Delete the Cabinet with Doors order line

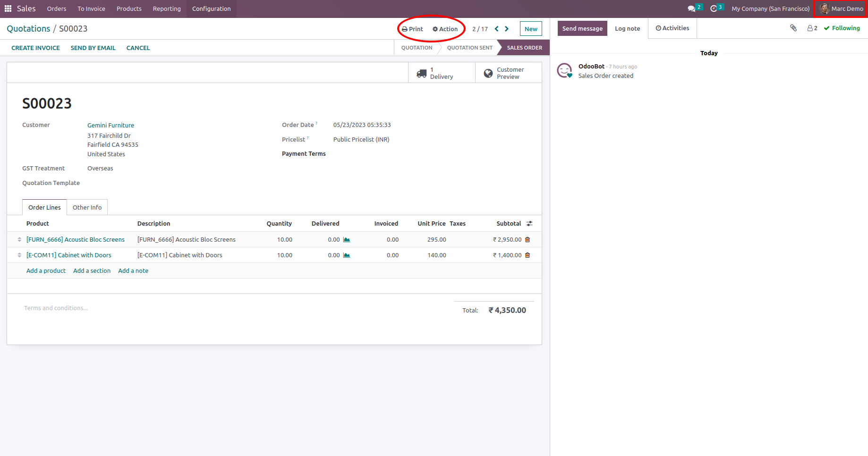click(528, 255)
